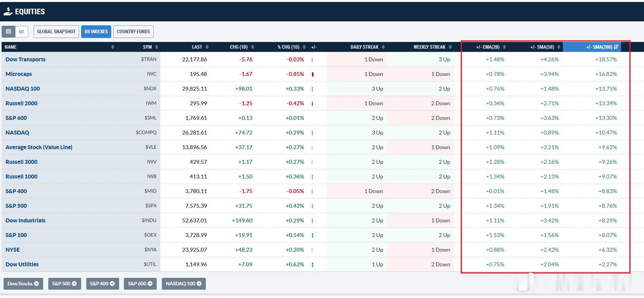The height and width of the screenshot is (298, 644).
Task: Open the Russell 2000 index link
Action: click(21, 103)
